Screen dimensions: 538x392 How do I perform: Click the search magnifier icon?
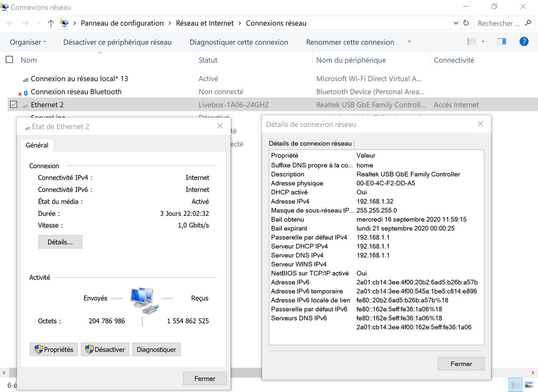coord(528,23)
